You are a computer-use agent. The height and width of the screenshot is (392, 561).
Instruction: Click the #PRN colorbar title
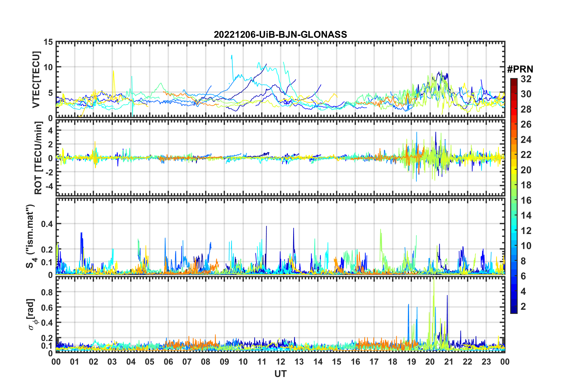click(520, 69)
